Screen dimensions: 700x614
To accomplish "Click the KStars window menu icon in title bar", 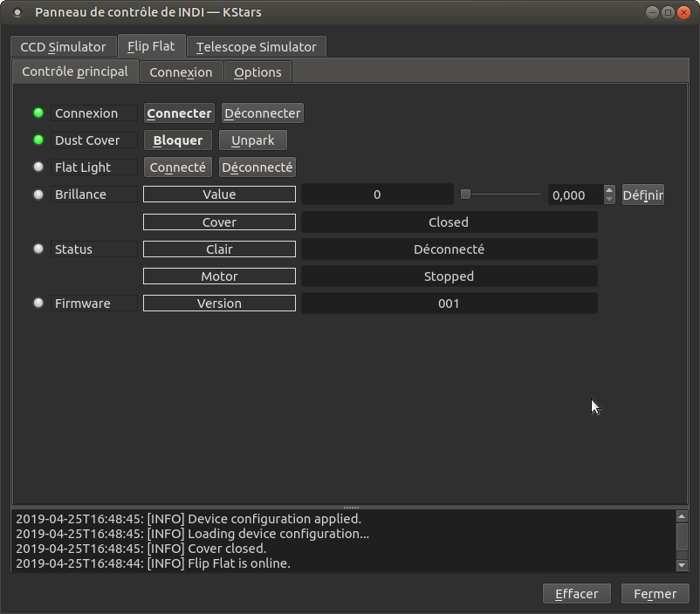I will coord(17,12).
